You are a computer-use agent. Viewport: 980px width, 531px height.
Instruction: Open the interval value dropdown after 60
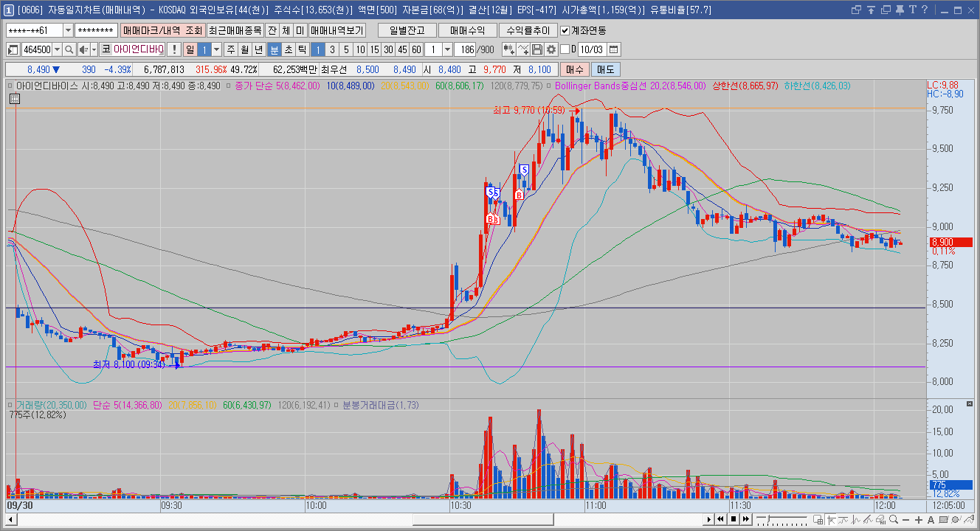[x=447, y=49]
